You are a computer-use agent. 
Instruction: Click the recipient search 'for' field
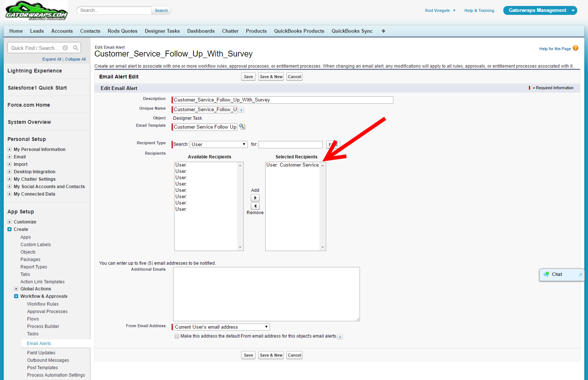click(291, 144)
